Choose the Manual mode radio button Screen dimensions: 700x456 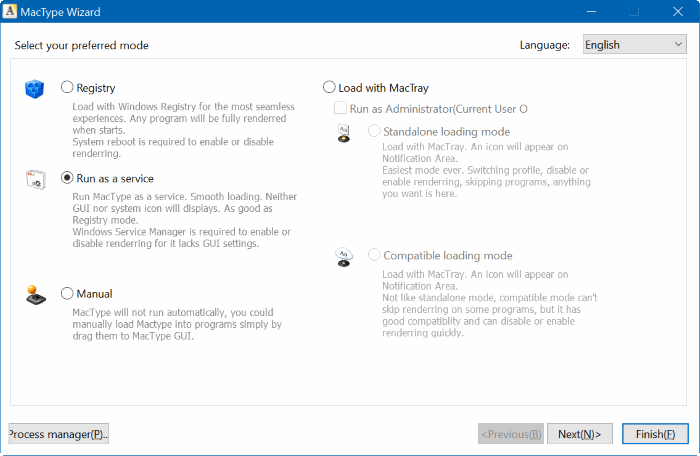click(67, 293)
